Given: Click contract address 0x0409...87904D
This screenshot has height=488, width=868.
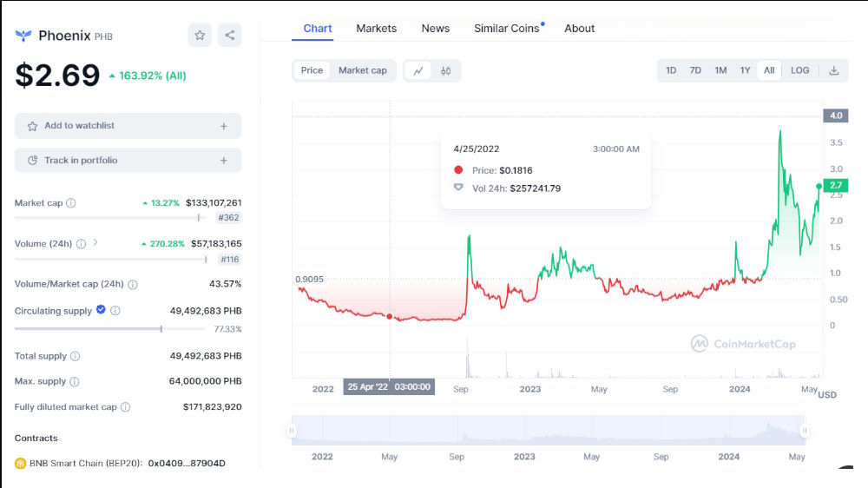Looking at the screenshot, I should (x=187, y=463).
